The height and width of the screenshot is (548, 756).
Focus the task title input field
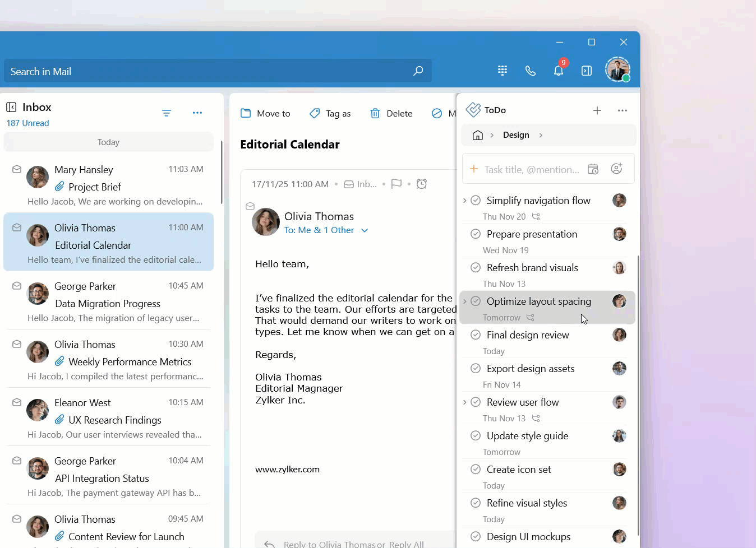[x=532, y=169]
